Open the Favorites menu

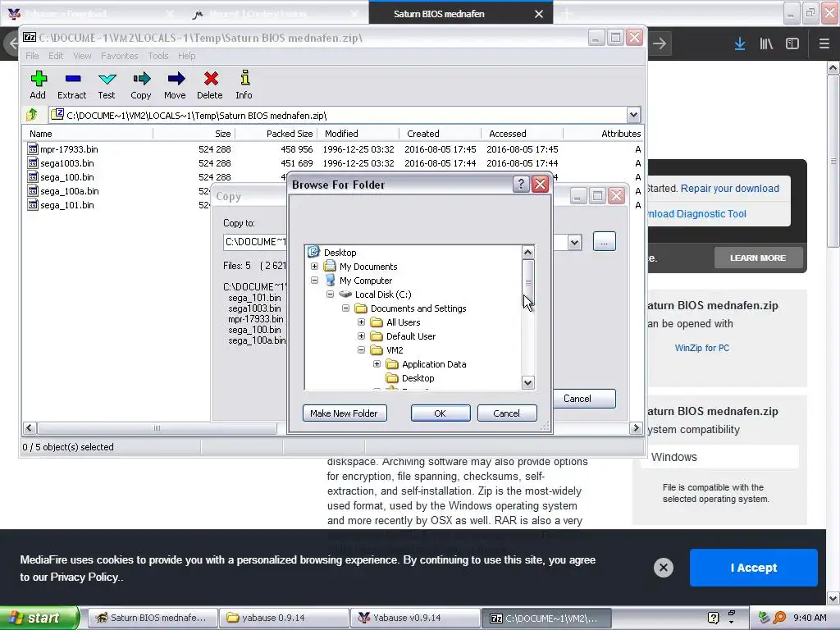(x=120, y=56)
